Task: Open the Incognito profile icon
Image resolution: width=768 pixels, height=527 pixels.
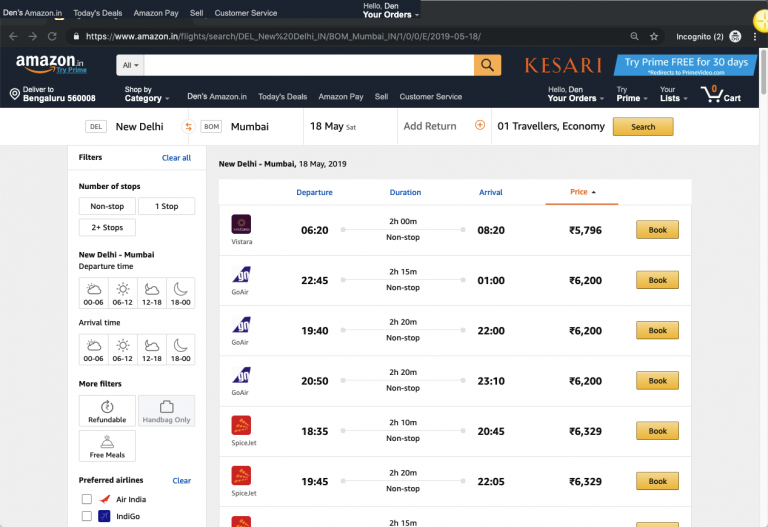Action: (735, 37)
